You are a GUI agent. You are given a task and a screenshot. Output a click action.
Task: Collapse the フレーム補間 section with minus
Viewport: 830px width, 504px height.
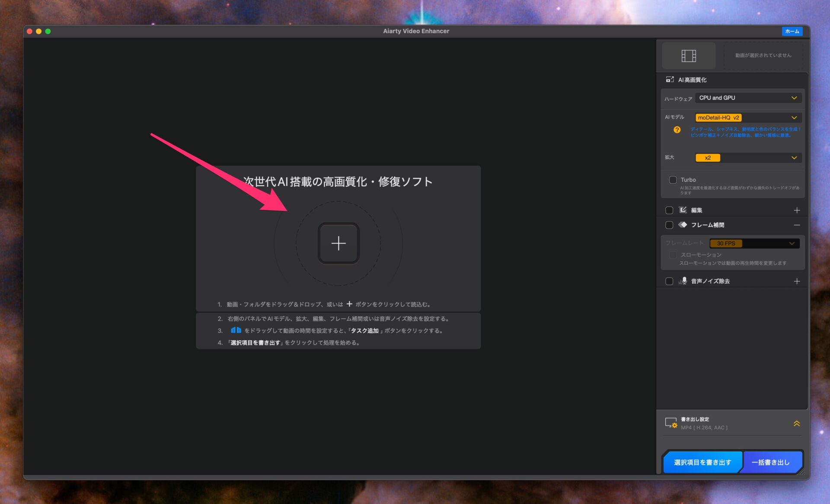click(x=797, y=225)
